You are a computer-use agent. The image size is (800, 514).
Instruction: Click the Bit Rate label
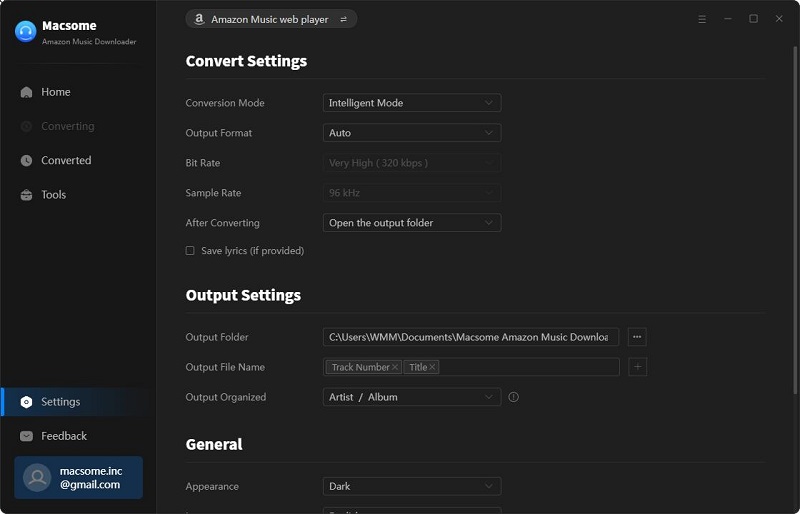(203, 163)
